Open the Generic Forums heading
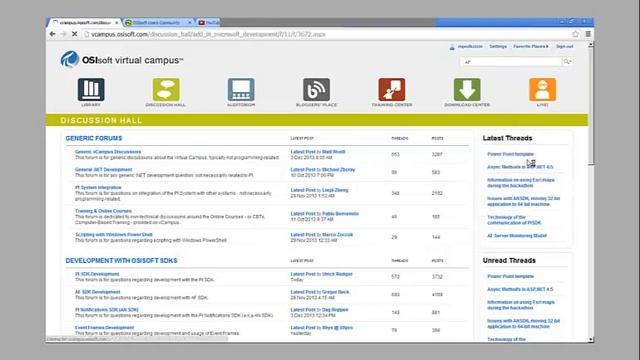This screenshot has height=360, width=640. coord(94,138)
